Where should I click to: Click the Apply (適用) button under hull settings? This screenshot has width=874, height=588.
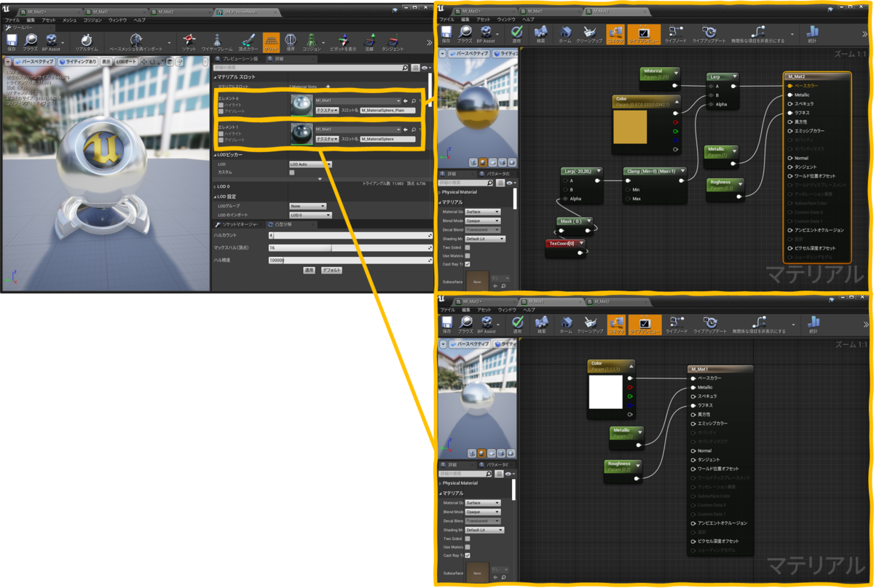pyautogui.click(x=309, y=270)
